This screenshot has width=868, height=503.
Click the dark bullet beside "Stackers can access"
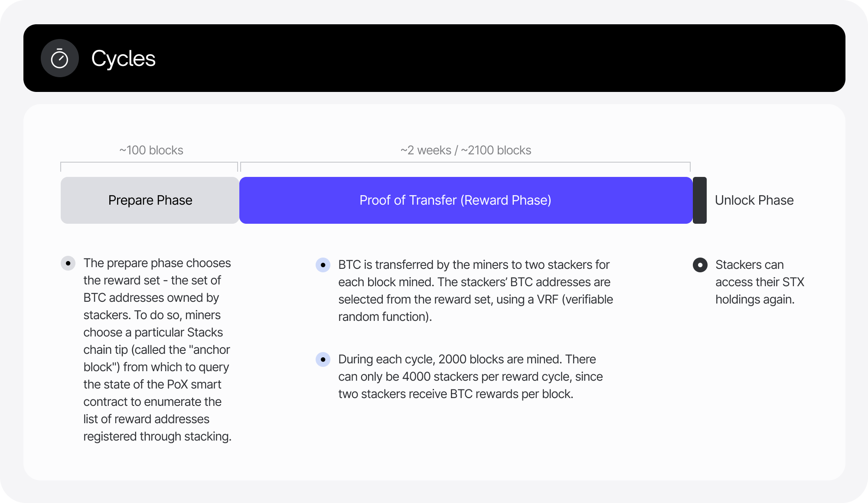click(700, 265)
